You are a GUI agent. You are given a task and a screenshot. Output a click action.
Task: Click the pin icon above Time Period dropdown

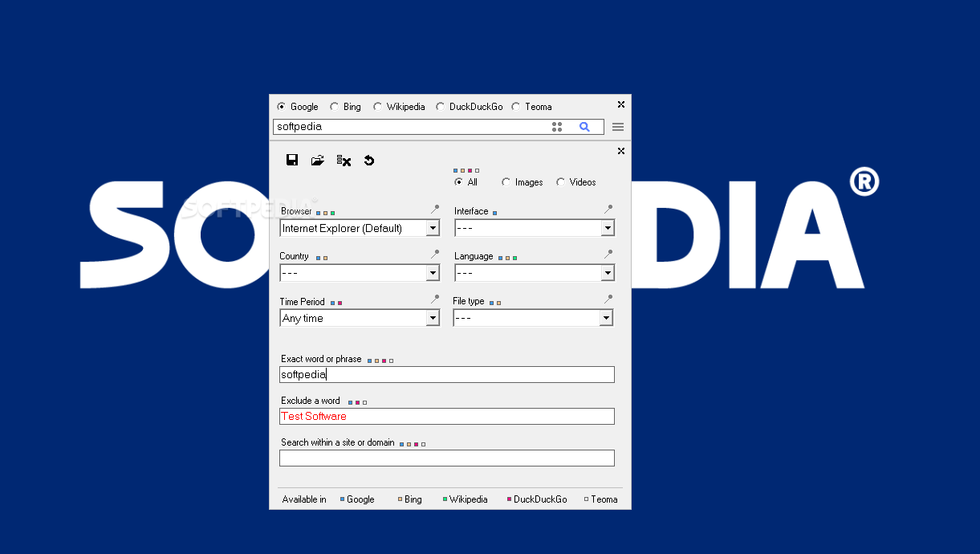[435, 299]
